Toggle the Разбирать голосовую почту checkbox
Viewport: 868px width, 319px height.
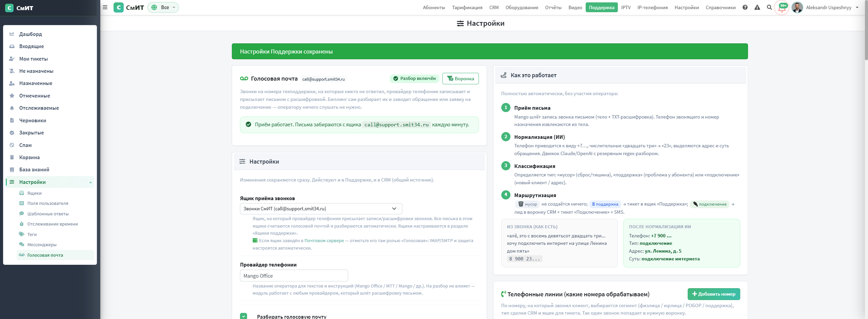pos(243,316)
